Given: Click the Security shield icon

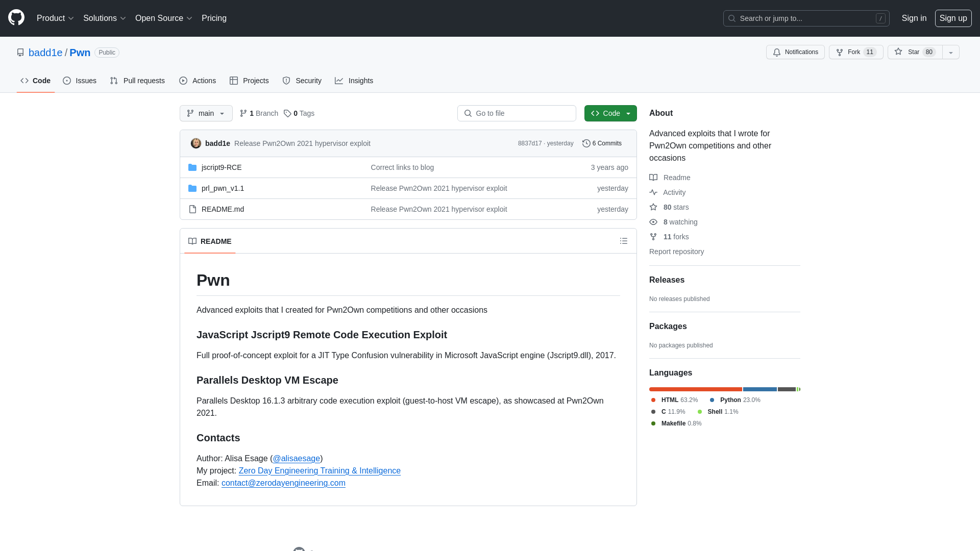Looking at the screenshot, I should [286, 81].
